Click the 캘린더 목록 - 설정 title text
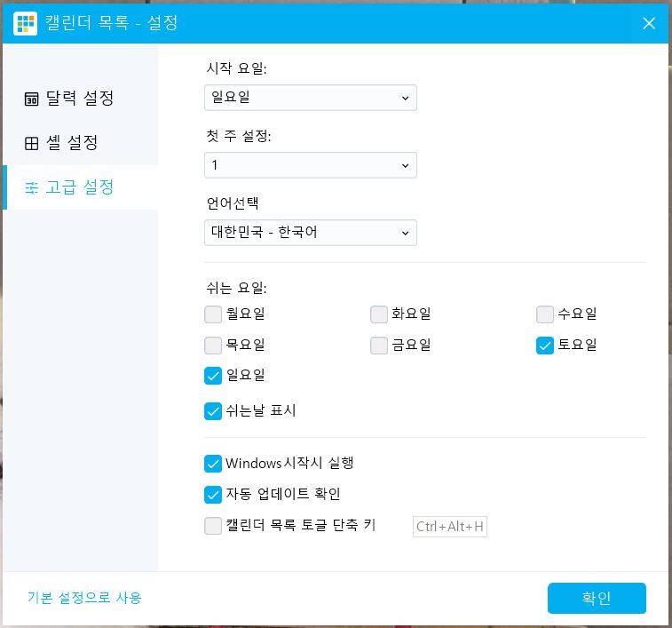 click(112, 23)
